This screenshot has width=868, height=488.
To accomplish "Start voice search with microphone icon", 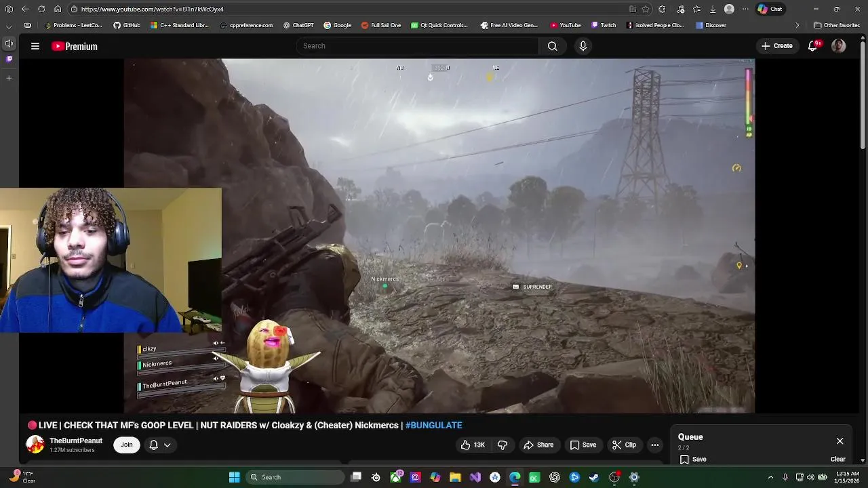I will pyautogui.click(x=583, y=46).
